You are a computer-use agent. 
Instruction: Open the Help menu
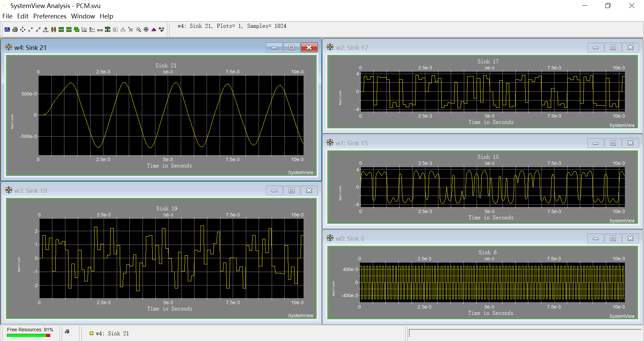(106, 16)
